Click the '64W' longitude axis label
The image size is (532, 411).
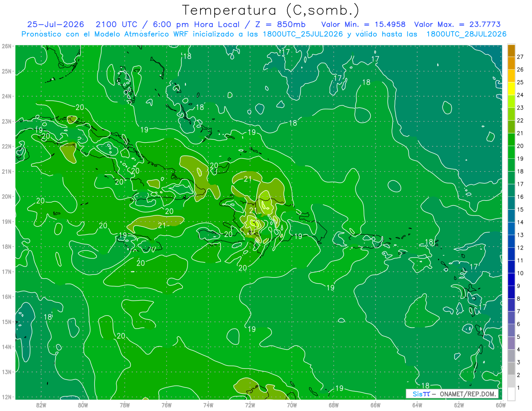417,405
